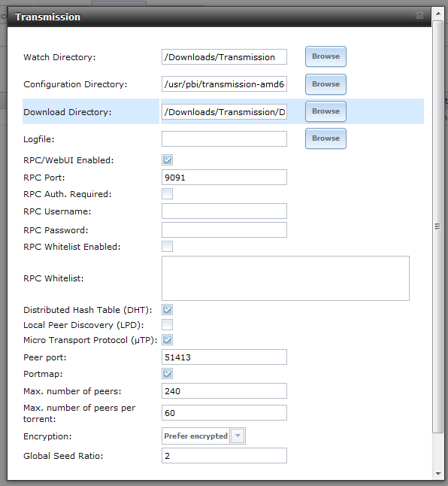Viewport: 448px width, 486px height.
Task: Open the Encryption dropdown arrow
Action: click(238, 436)
